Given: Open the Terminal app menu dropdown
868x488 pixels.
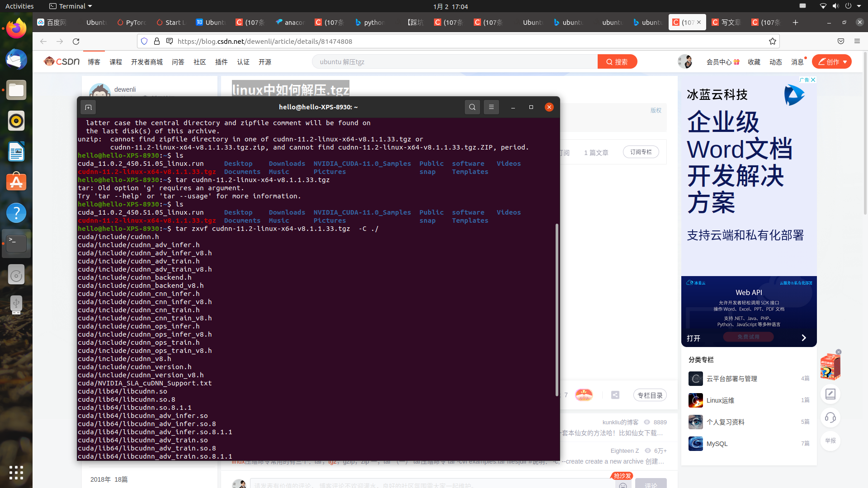Looking at the screenshot, I should tap(71, 6).
